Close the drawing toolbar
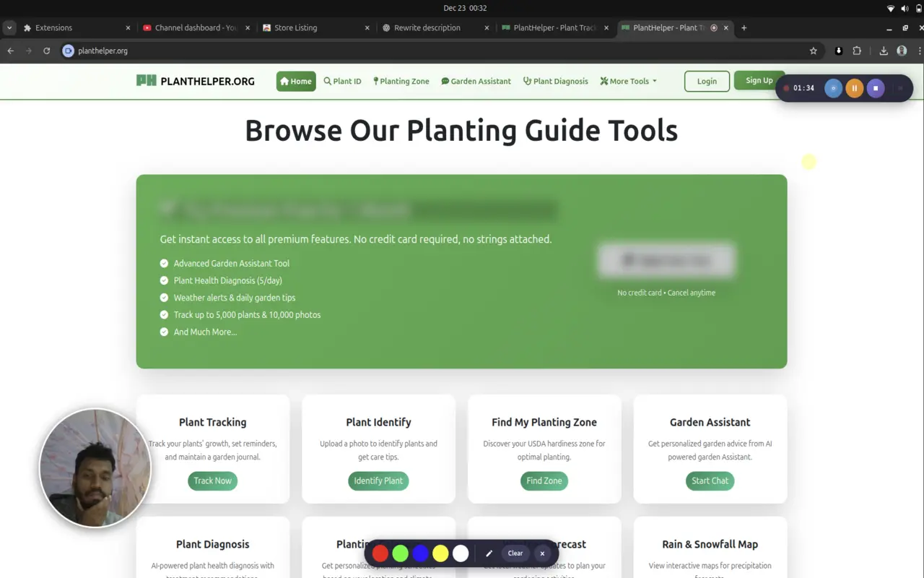 (x=542, y=553)
